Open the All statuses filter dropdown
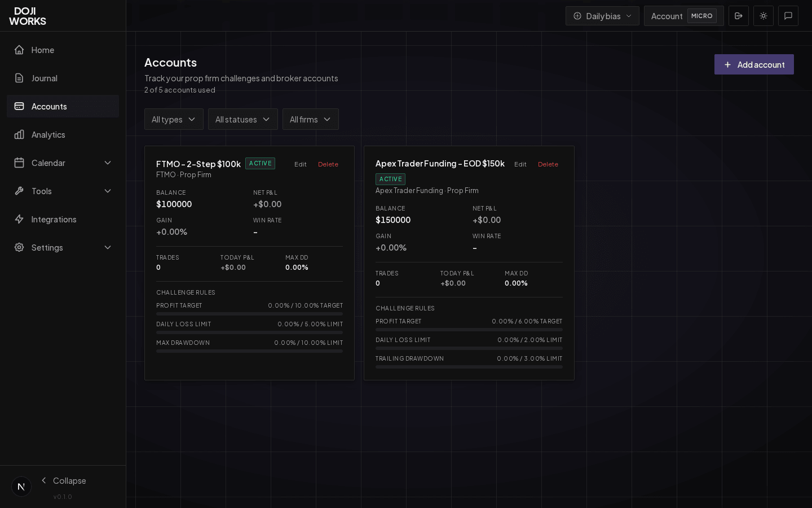The height and width of the screenshot is (508, 812). coord(242,120)
